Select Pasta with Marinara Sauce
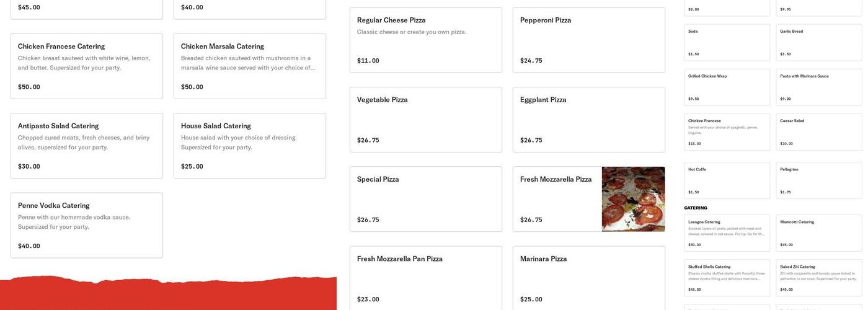 pyautogui.click(x=818, y=87)
